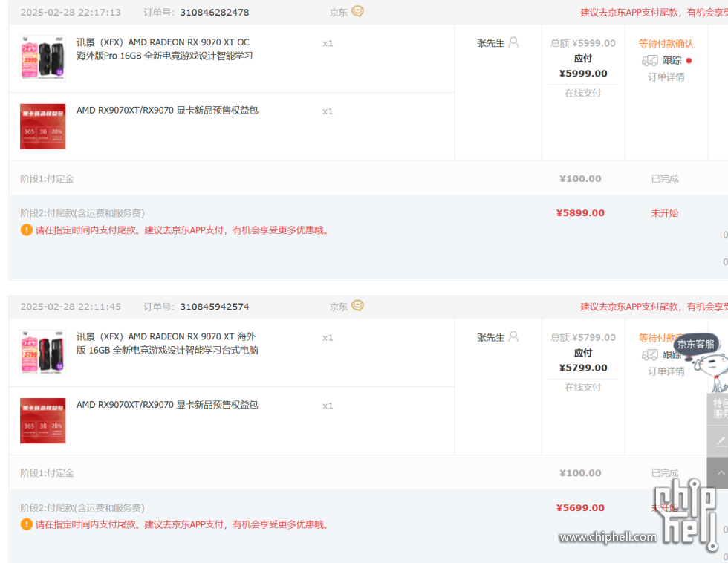Click 等待付款确认 status in first order
The width and height of the screenshot is (728, 563).
click(666, 44)
